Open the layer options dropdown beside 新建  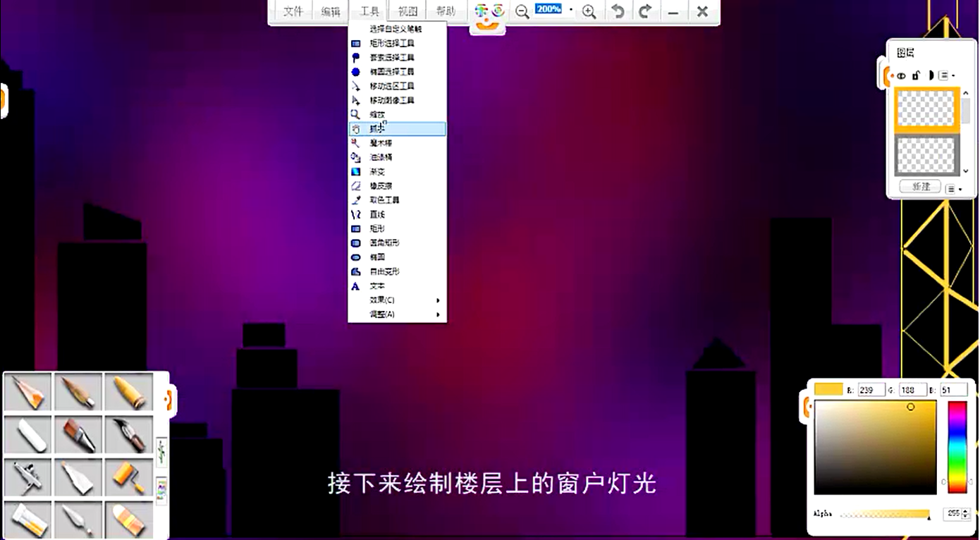tap(954, 188)
